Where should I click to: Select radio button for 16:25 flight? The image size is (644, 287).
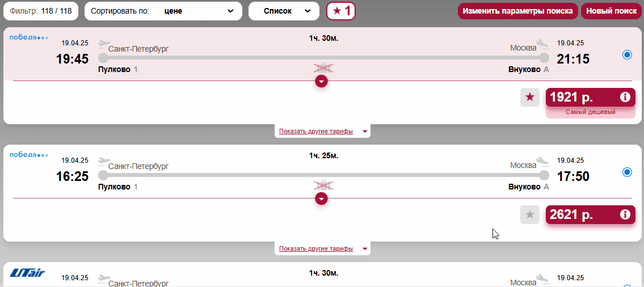click(627, 172)
